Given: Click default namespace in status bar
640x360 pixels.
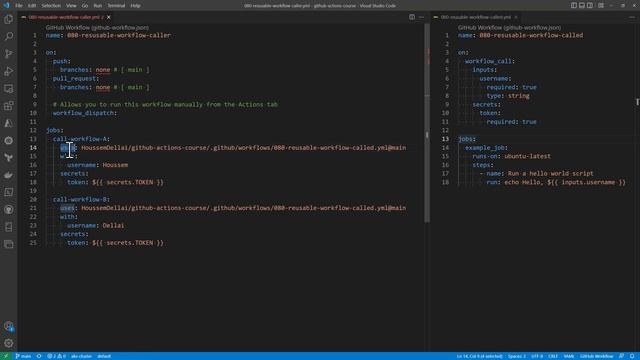Looking at the screenshot, I should tap(104, 356).
